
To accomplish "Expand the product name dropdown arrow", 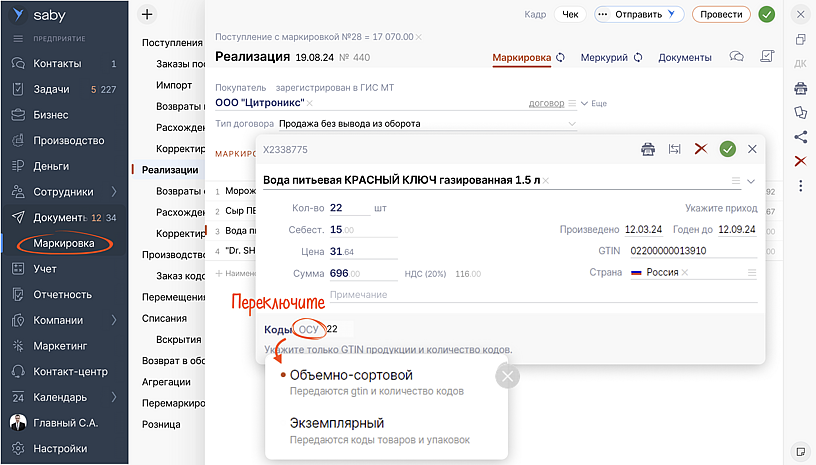I will [x=751, y=181].
